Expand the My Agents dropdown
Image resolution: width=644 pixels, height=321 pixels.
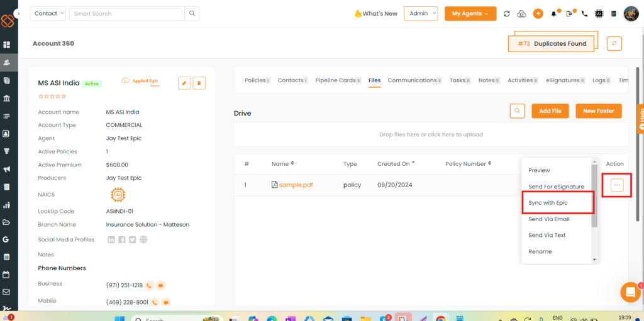tap(470, 14)
